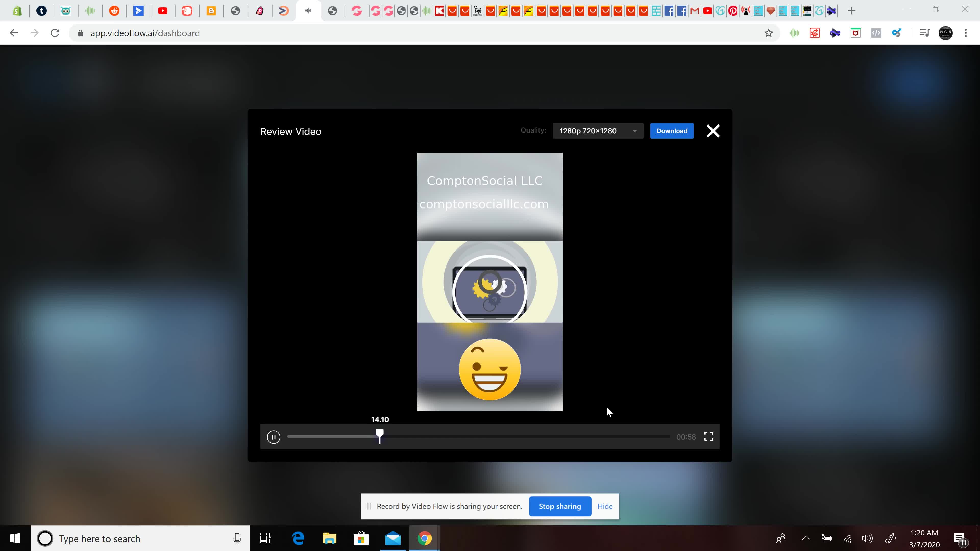This screenshot has width=980, height=551.
Task: Close the Review Video dialog
Action: (713, 131)
